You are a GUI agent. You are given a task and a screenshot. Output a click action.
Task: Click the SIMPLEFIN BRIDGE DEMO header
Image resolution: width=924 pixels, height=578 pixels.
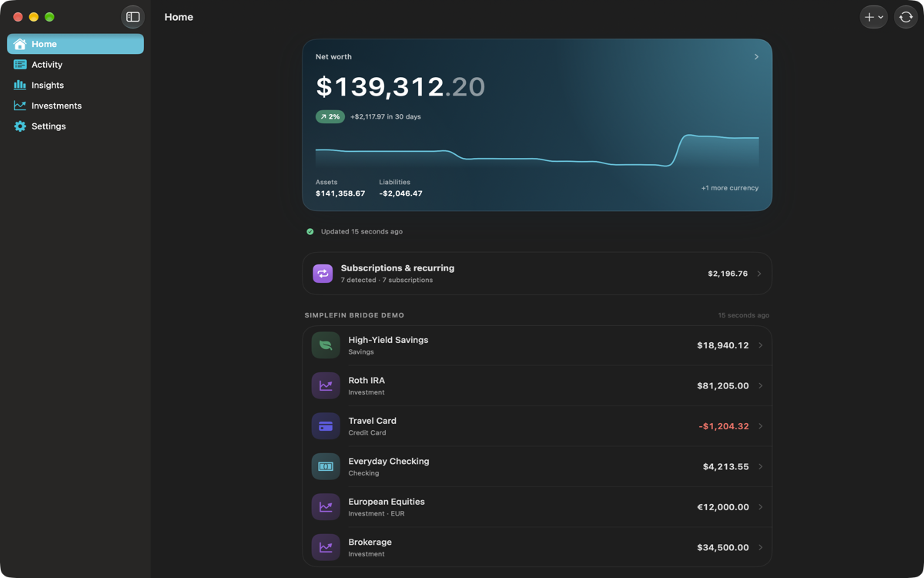click(354, 315)
